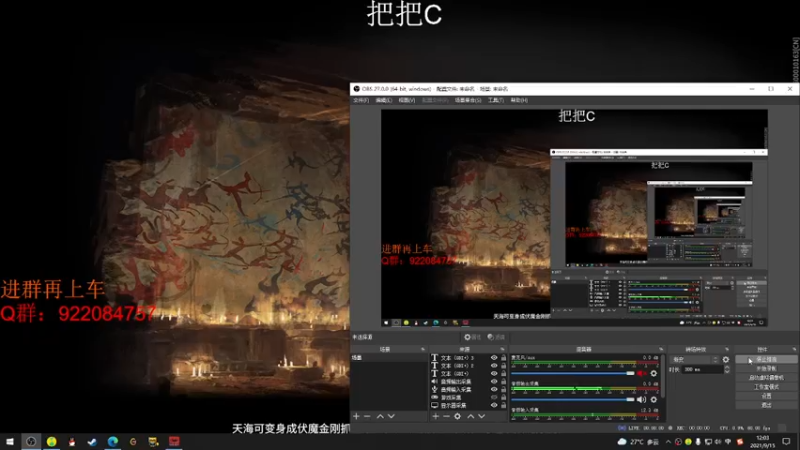Move scene up with up arrow in Scenes panel
This screenshot has height=450, width=800.
(380, 416)
